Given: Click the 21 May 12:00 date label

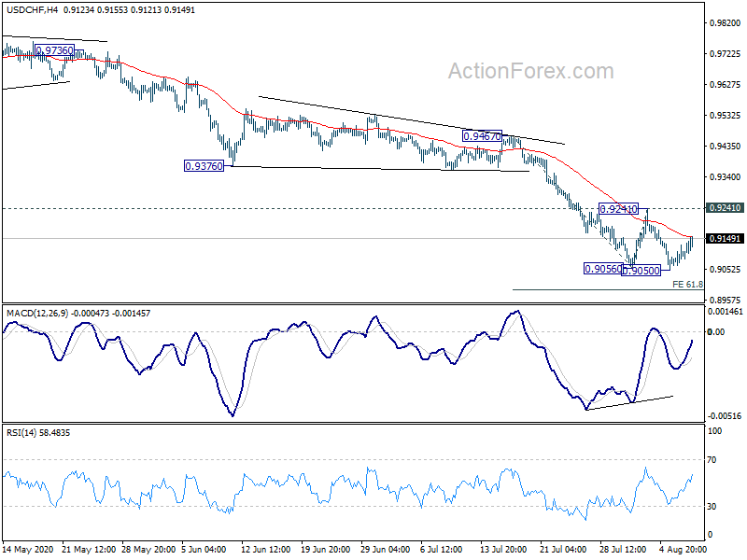Looking at the screenshot, I should click(x=89, y=550).
